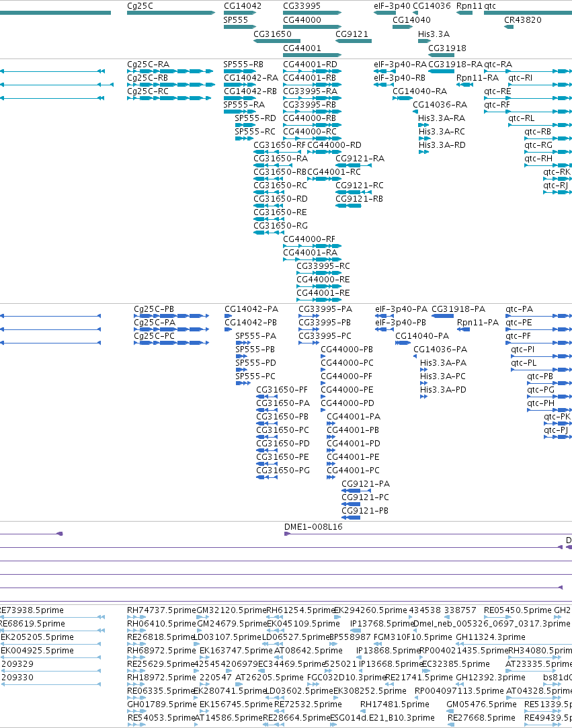Open transcript CG44001-RD

coord(310,64)
